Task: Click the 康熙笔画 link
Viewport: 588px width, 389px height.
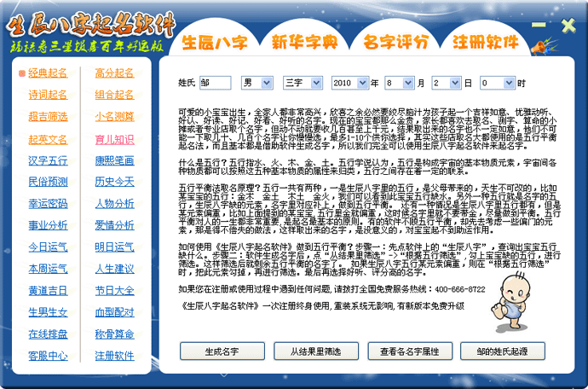Action: [114, 160]
